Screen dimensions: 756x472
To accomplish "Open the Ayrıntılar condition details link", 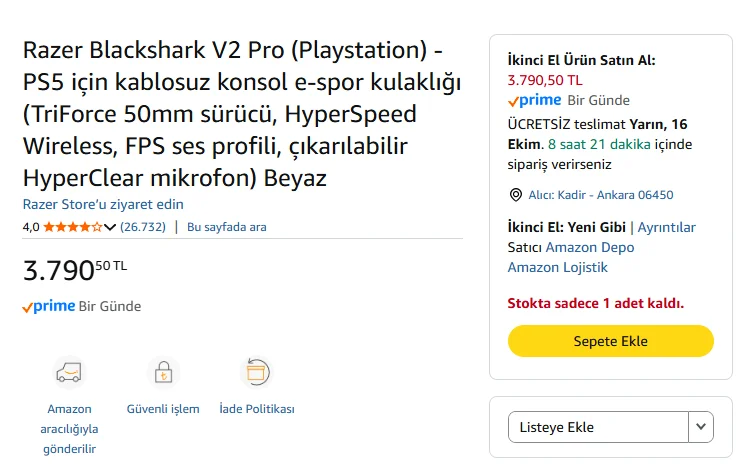I will [x=666, y=227].
